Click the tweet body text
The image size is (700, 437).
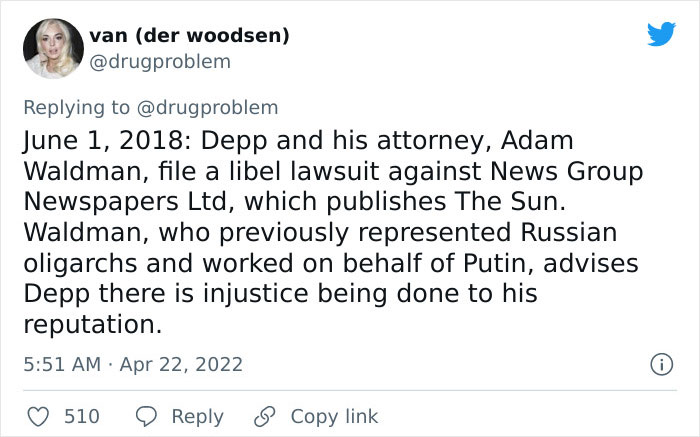(x=333, y=232)
